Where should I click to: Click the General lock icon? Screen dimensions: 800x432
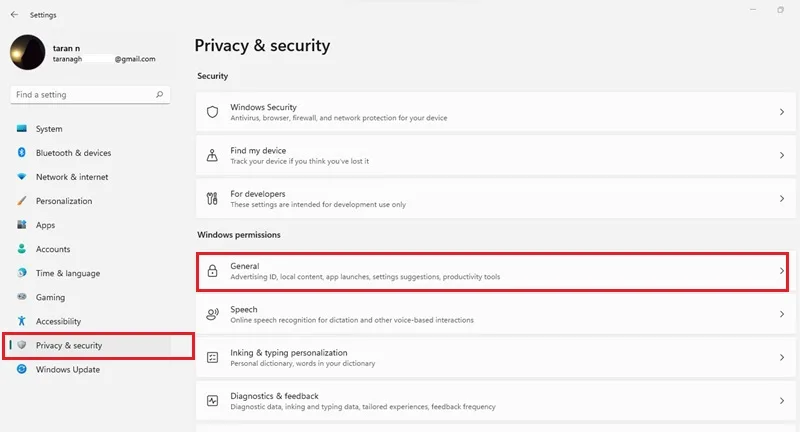click(x=212, y=271)
